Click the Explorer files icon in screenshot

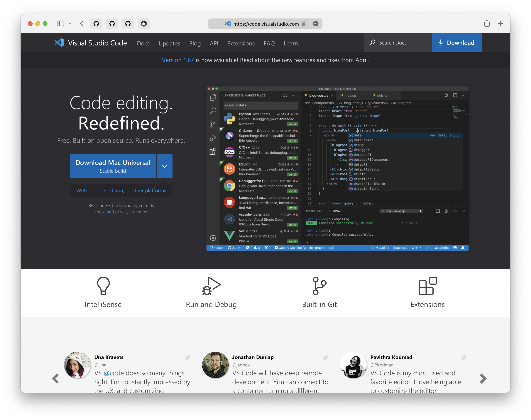pos(213,97)
